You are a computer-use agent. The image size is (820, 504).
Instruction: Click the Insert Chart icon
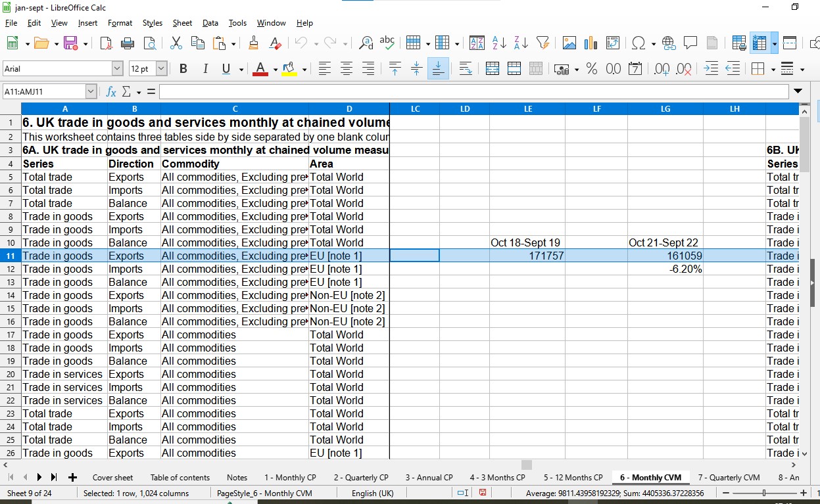(591, 43)
